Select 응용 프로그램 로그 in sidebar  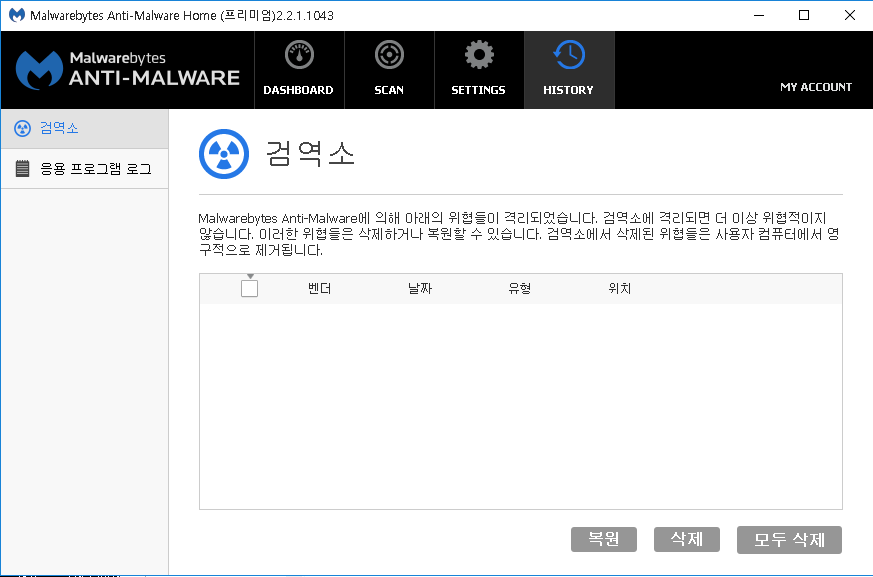pos(85,169)
